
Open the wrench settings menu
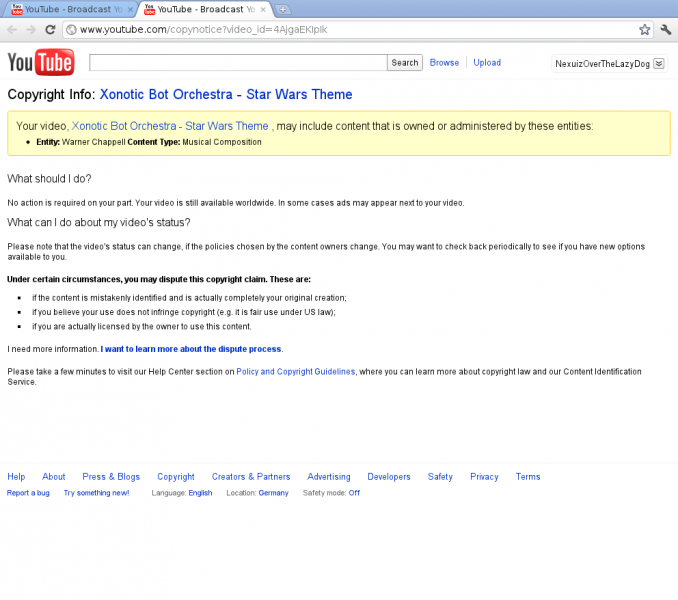[x=666, y=29]
